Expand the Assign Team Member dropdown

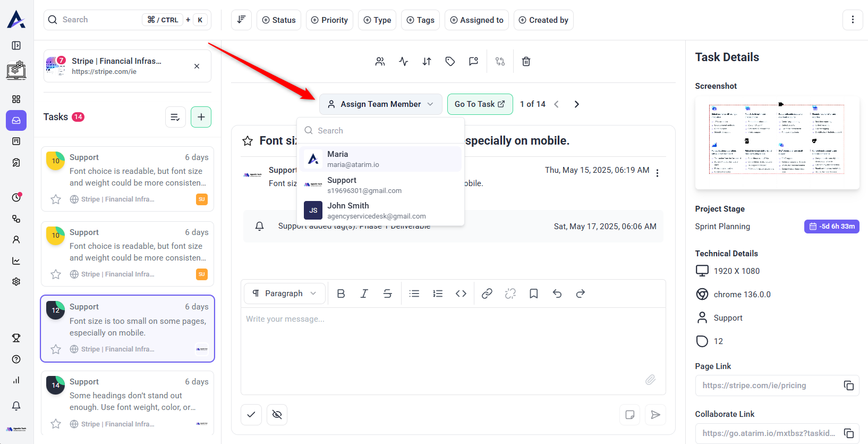coord(380,104)
